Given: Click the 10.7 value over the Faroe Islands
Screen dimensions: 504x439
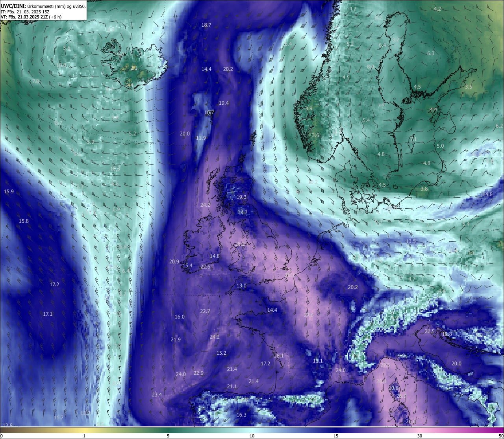Looking at the screenshot, I should tap(209, 113).
